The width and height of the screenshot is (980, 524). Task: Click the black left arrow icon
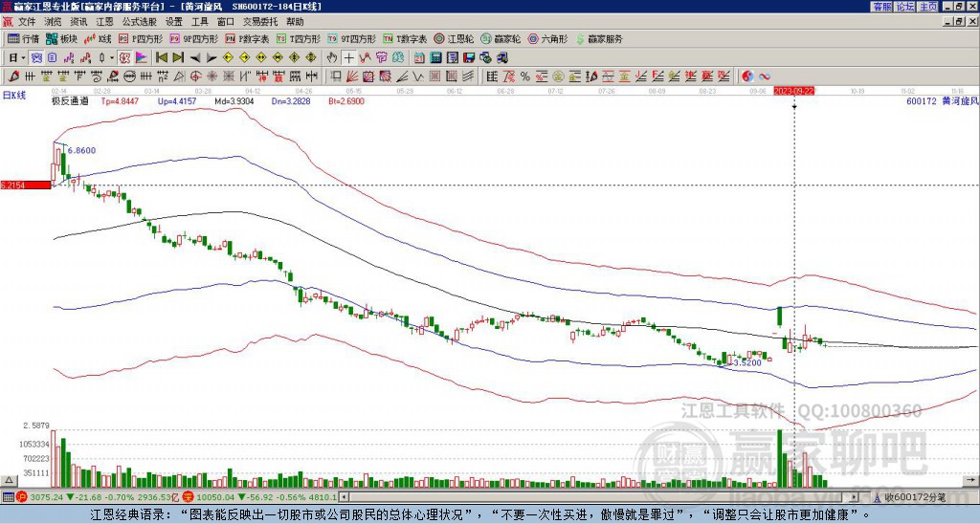(195, 57)
